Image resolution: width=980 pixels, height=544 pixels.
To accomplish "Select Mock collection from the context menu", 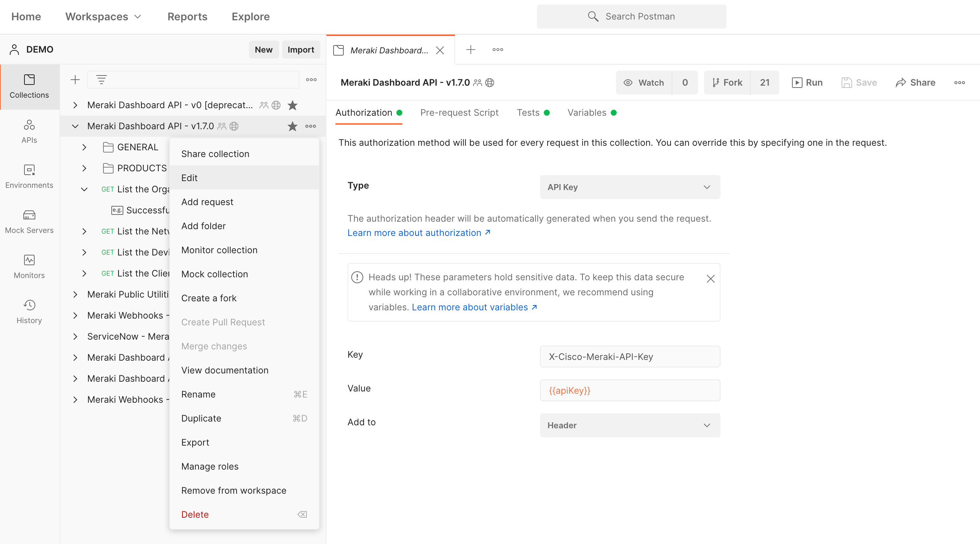I will (215, 274).
